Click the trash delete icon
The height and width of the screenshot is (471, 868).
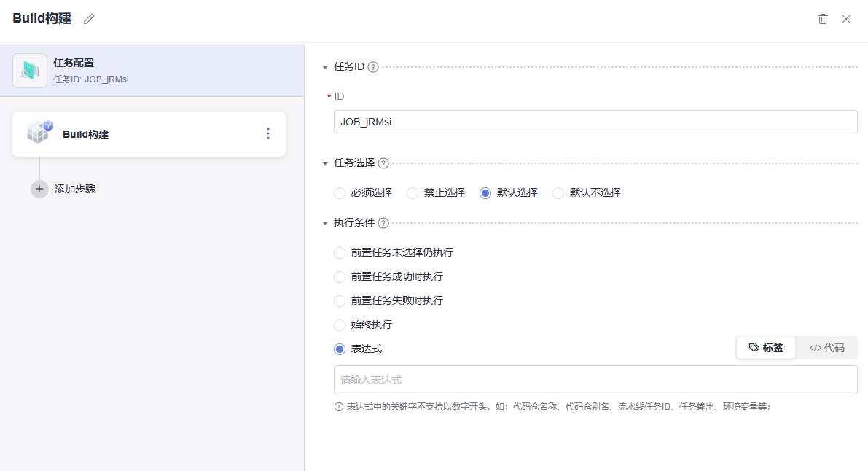823,19
